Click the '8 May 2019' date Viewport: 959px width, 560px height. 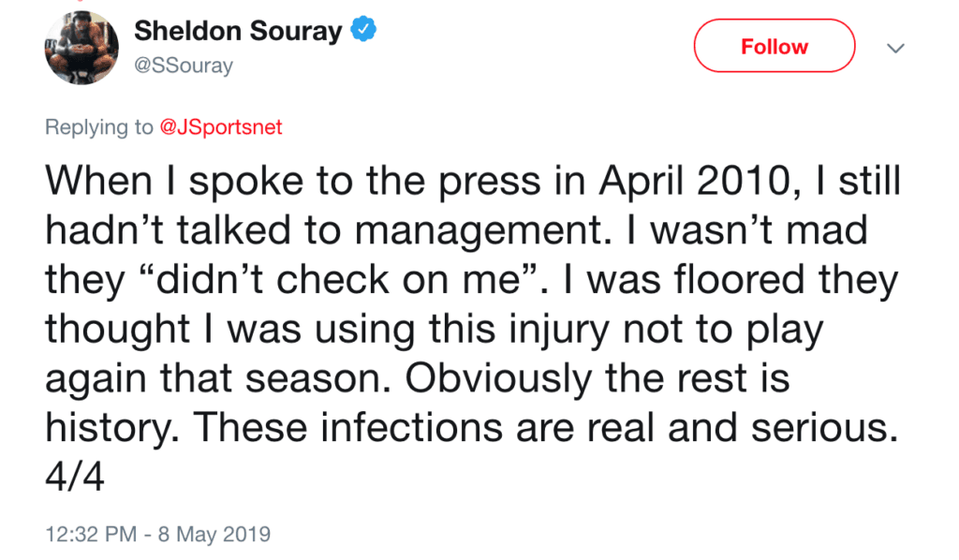(x=214, y=535)
